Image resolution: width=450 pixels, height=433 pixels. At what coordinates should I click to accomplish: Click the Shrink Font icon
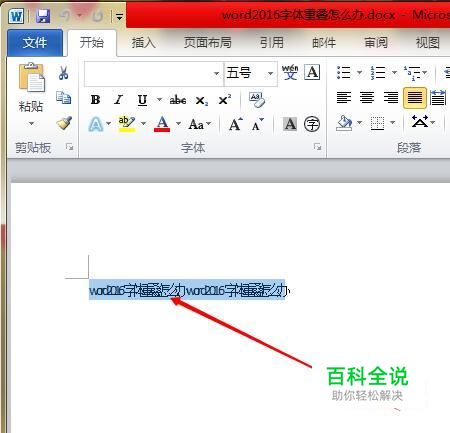click(257, 124)
